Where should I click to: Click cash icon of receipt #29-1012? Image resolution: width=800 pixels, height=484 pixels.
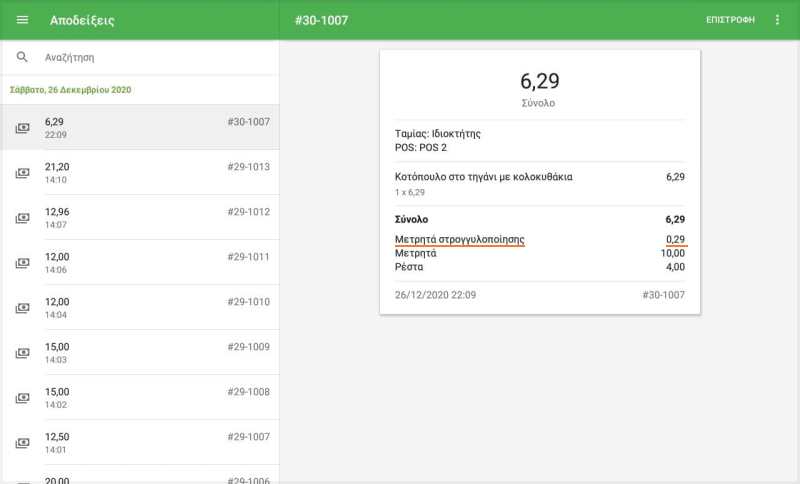click(x=22, y=218)
